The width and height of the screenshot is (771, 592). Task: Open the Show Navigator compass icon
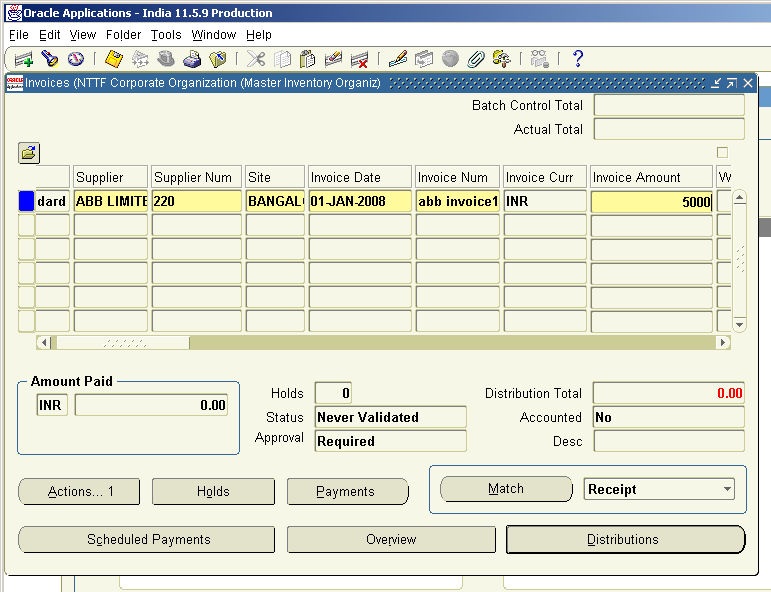76,59
